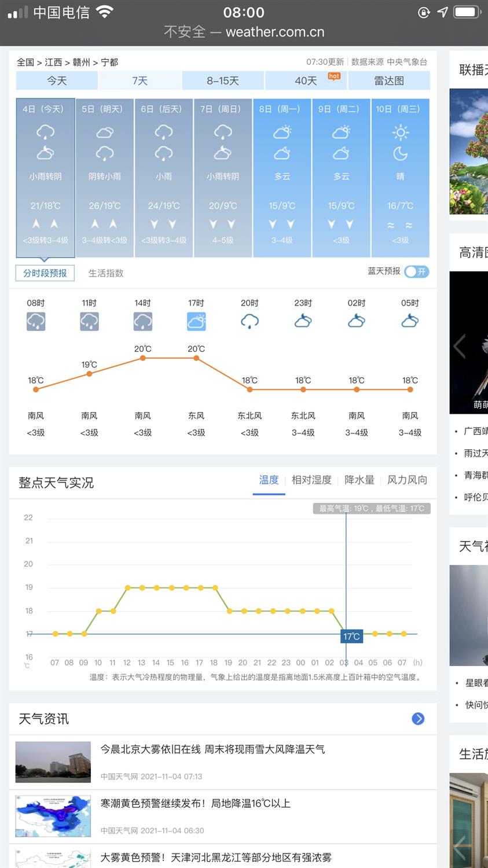Click the rain icon at 11时
The width and height of the screenshot is (488, 868).
click(89, 321)
